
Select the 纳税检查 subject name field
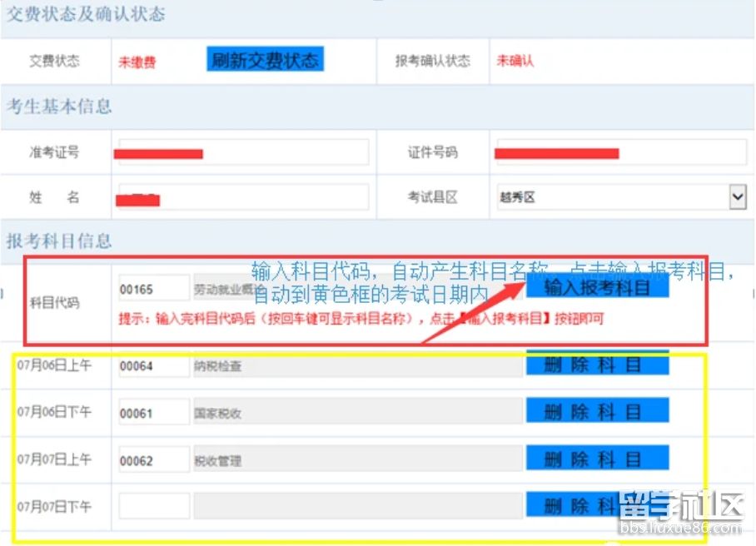[358, 365]
